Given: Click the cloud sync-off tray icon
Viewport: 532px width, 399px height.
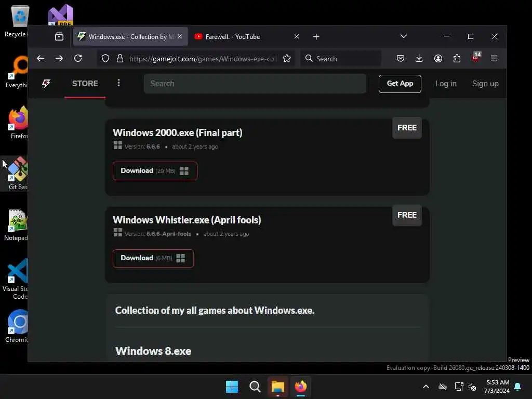Looking at the screenshot, I should tap(443, 387).
